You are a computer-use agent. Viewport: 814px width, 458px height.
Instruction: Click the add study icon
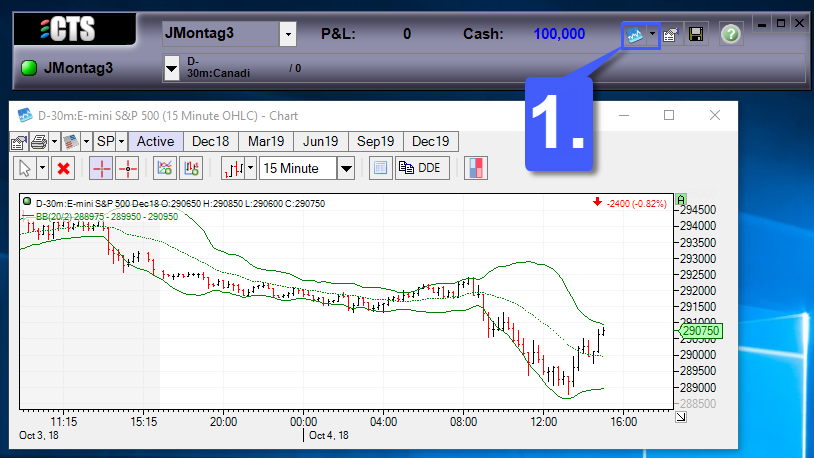coord(165,168)
